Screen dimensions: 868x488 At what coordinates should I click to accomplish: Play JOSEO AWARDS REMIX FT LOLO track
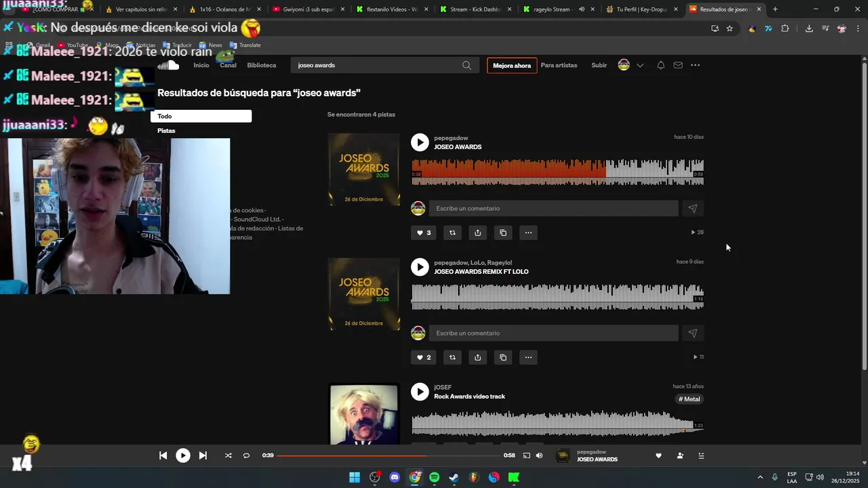coord(420,267)
